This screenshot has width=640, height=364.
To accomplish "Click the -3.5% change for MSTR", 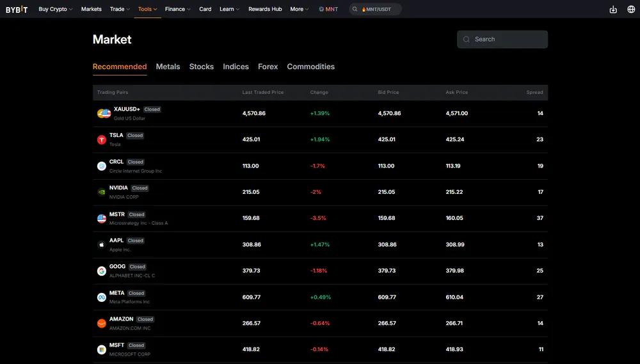I will [x=318, y=218].
